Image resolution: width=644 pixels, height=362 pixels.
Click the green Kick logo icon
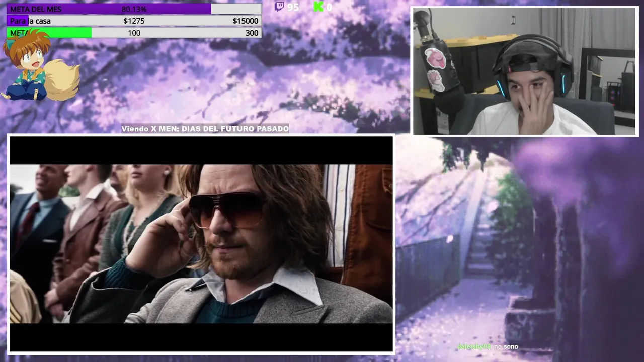[318, 7]
